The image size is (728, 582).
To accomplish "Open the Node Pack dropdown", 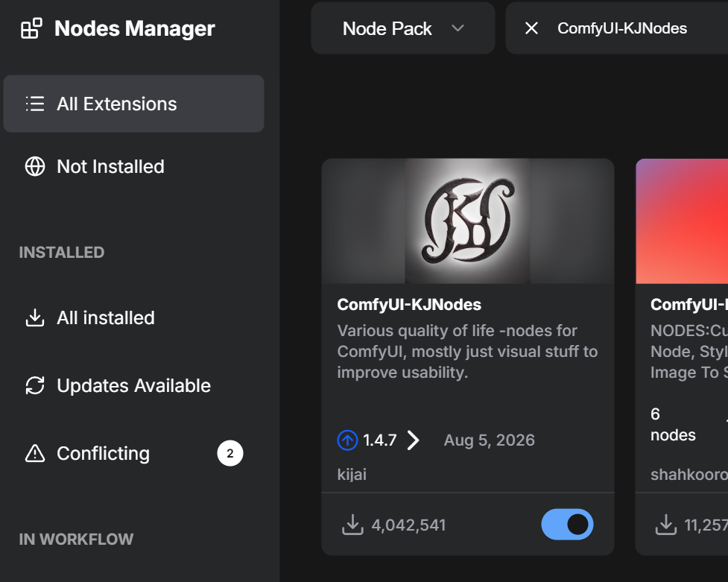I will [x=403, y=28].
